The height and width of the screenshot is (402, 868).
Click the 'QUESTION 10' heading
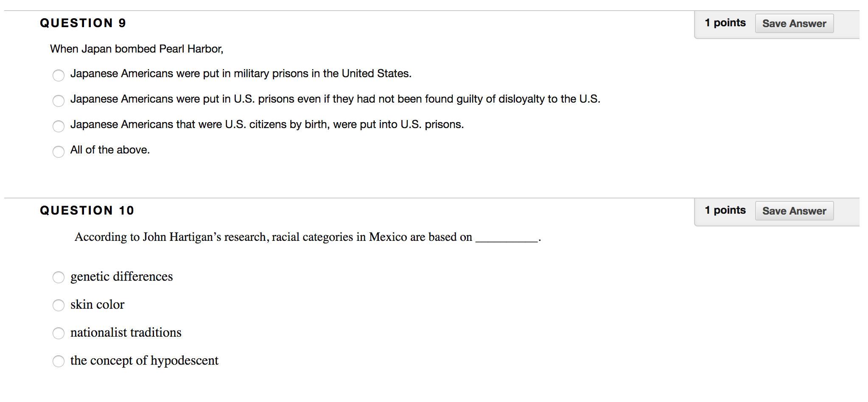[x=87, y=210]
